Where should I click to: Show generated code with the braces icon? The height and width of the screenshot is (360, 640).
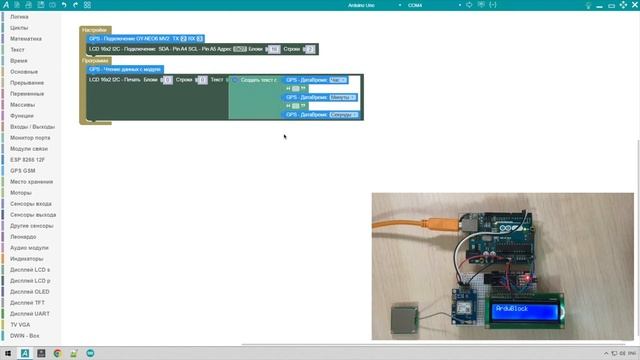493,5
